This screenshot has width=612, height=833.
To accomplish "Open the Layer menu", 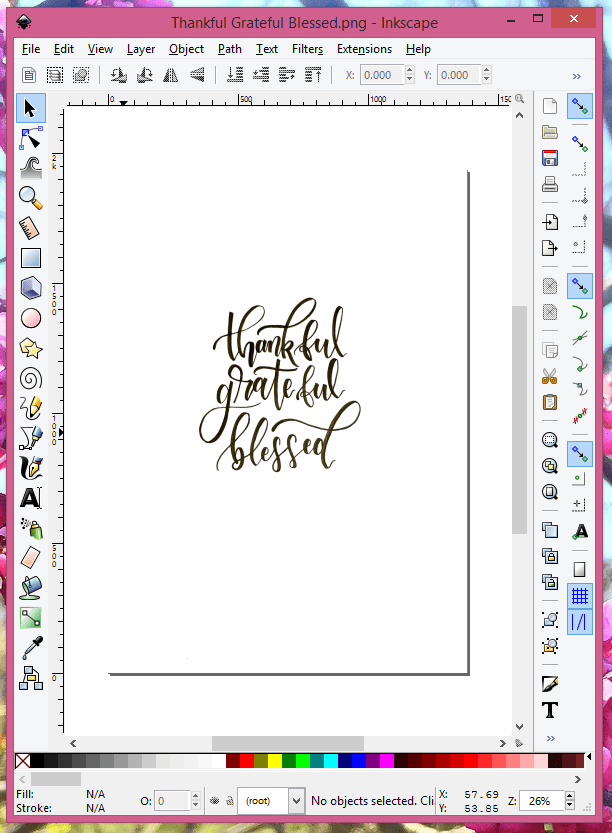I will 141,49.
